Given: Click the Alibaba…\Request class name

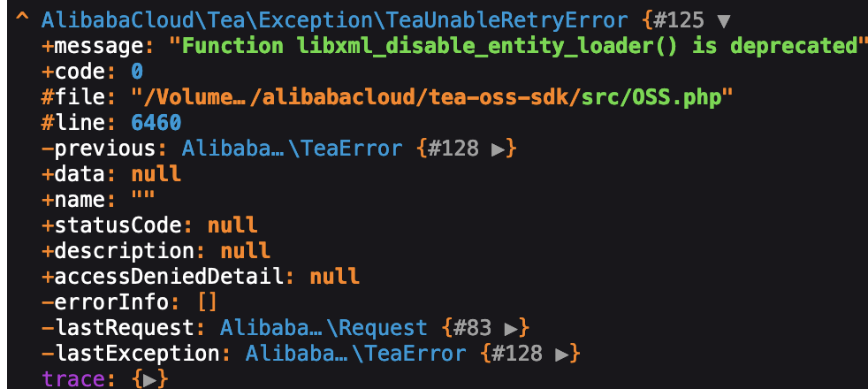Looking at the screenshot, I should pyautogui.click(x=324, y=328).
